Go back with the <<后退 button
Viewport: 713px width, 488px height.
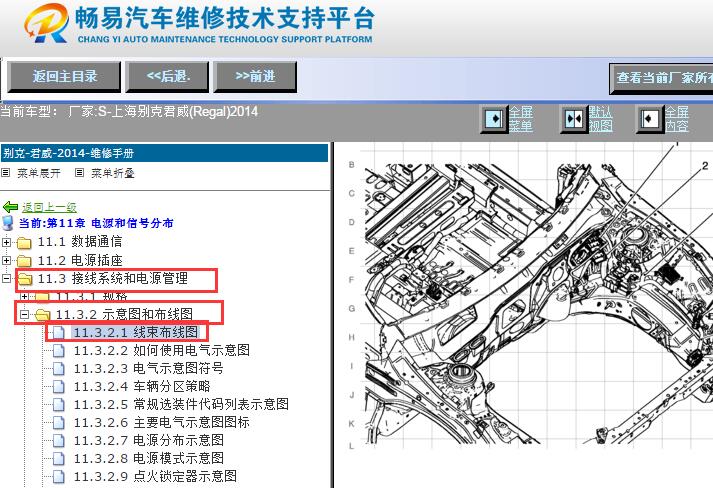tap(167, 76)
